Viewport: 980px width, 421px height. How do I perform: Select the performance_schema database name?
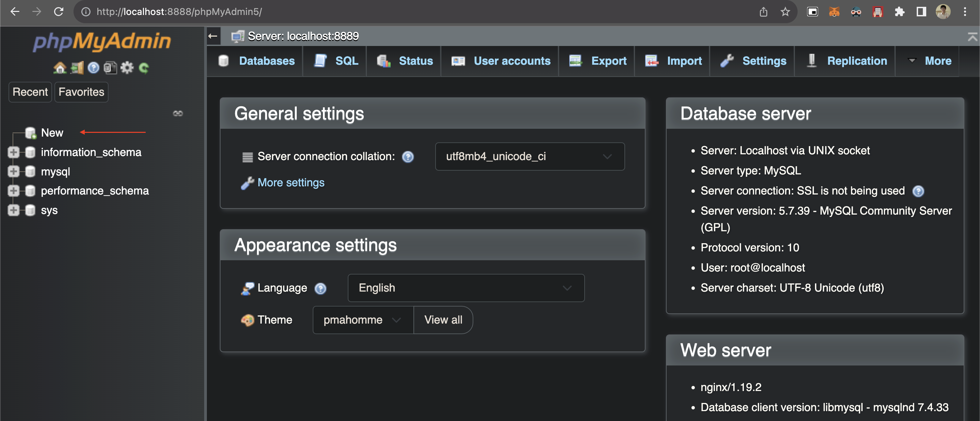click(x=95, y=191)
